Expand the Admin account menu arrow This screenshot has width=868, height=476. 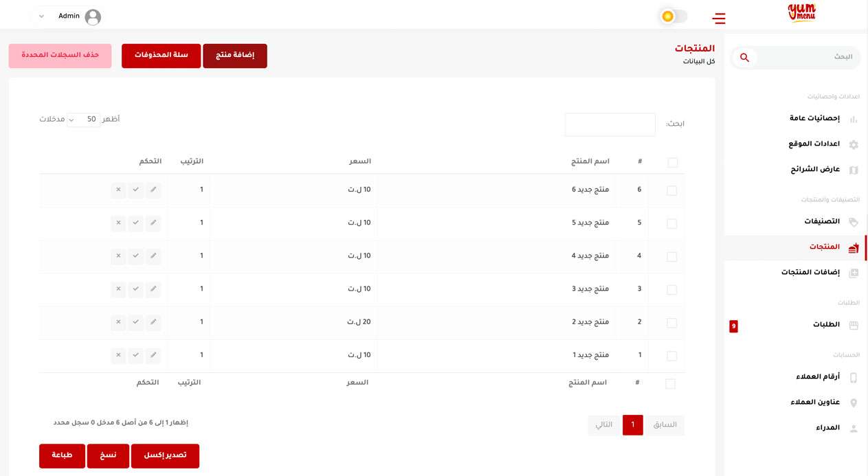[x=42, y=16]
